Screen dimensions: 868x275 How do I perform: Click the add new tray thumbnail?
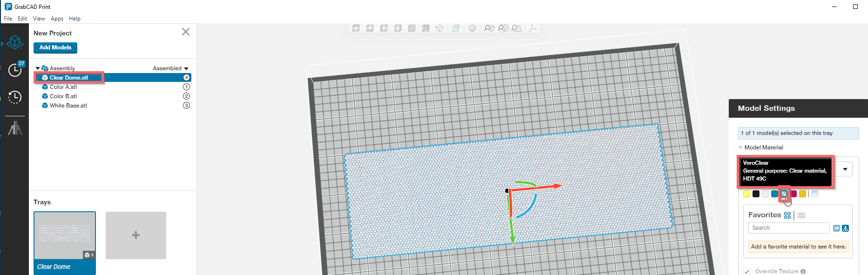point(136,235)
